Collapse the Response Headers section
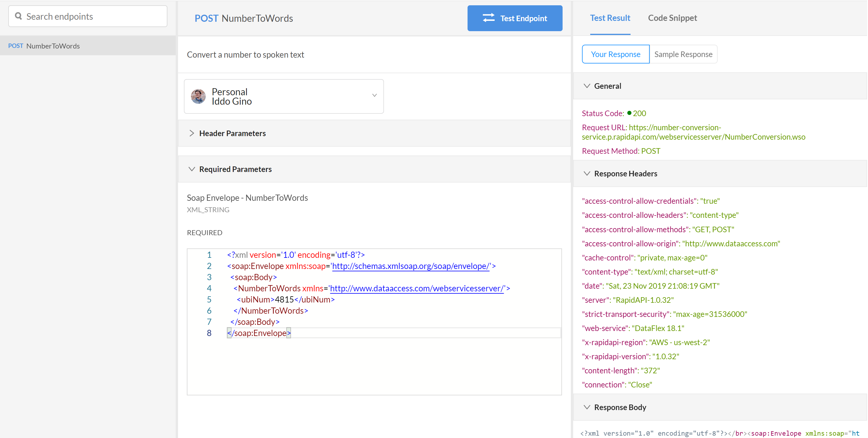This screenshot has width=868, height=438. coord(587,173)
